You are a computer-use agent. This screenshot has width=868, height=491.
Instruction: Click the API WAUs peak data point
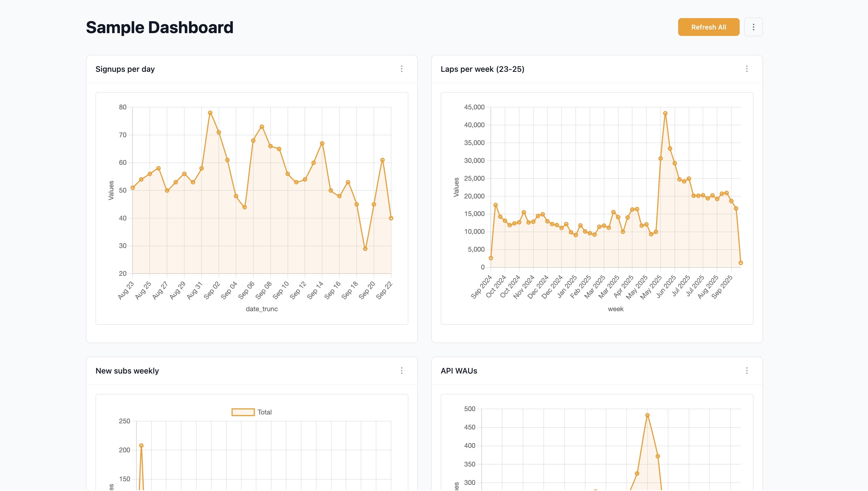(x=647, y=416)
